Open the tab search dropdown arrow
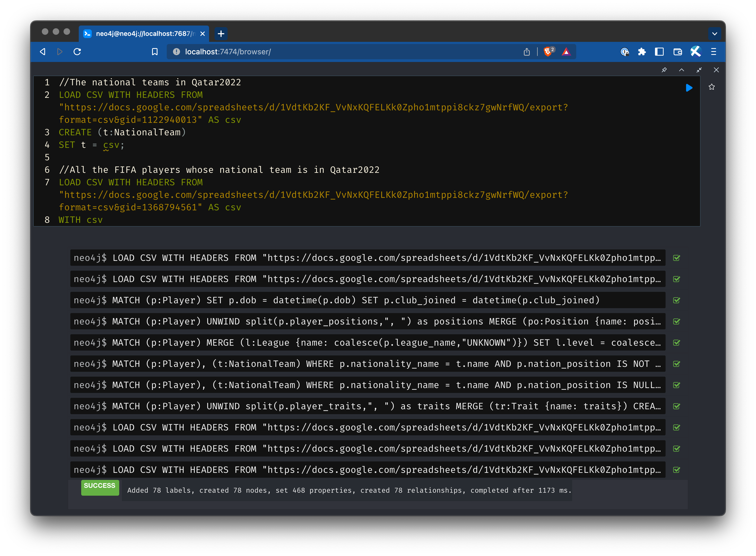The width and height of the screenshot is (756, 556). [715, 34]
